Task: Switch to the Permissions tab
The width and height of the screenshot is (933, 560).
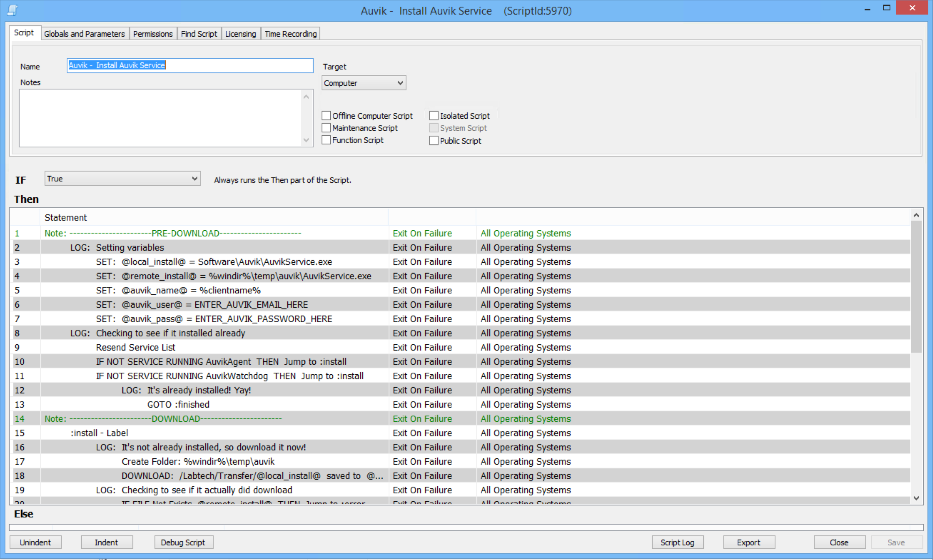Action: (x=153, y=34)
